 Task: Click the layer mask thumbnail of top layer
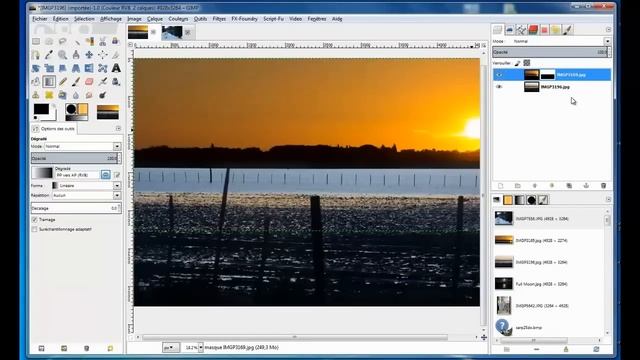(x=548, y=75)
